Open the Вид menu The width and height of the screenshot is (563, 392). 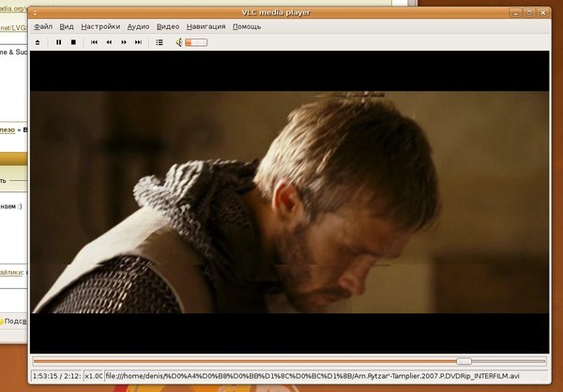[x=67, y=26]
